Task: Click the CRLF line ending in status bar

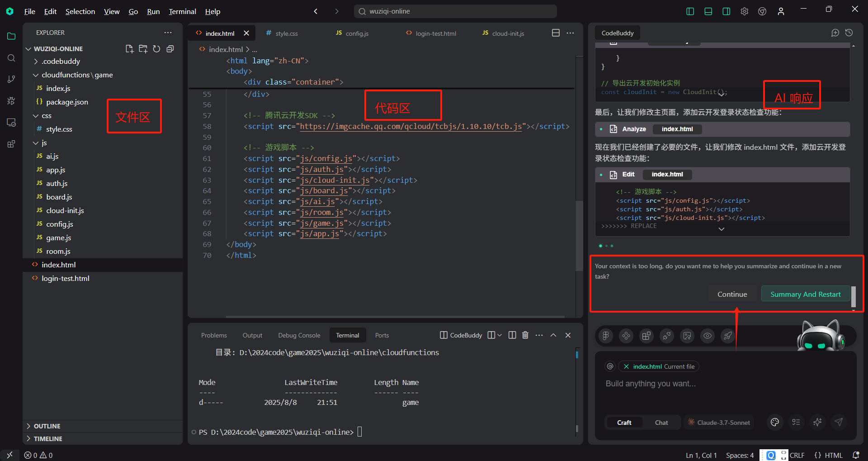Action: [x=797, y=455]
